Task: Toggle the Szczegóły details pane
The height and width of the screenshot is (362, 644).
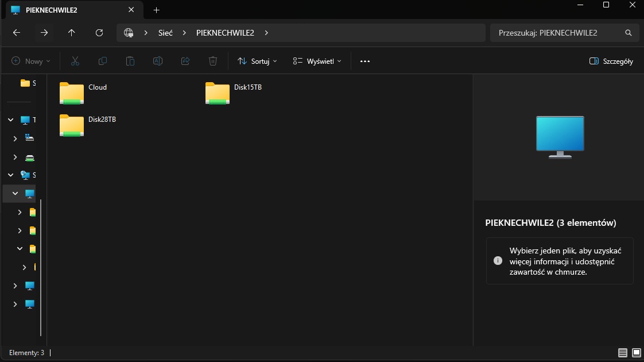Action: 611,61
